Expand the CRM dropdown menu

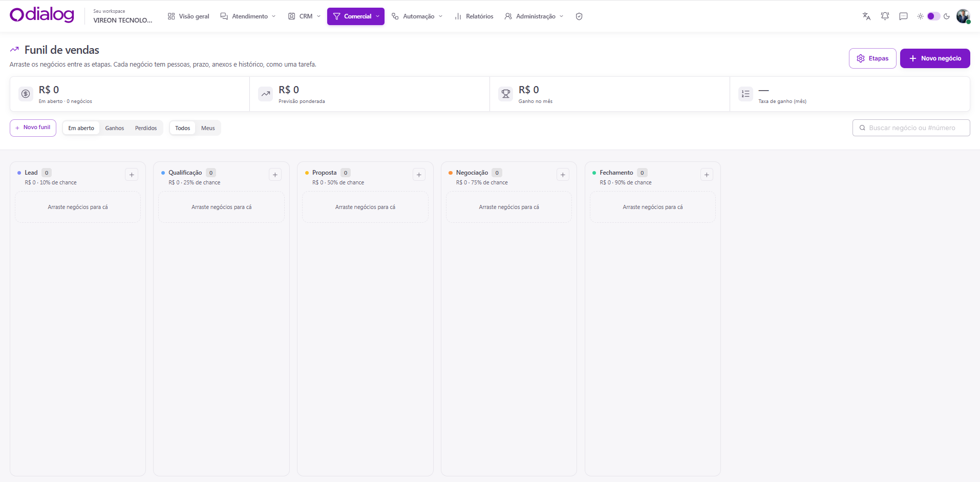coord(305,16)
